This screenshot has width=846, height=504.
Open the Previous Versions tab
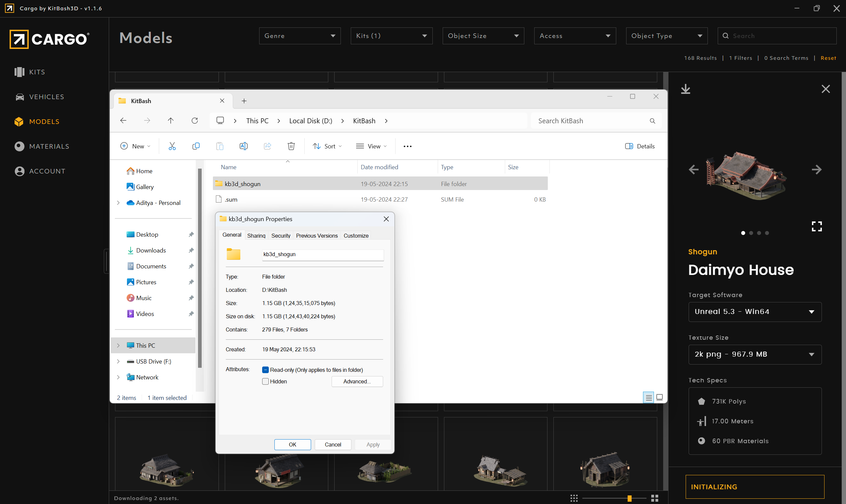click(x=316, y=236)
